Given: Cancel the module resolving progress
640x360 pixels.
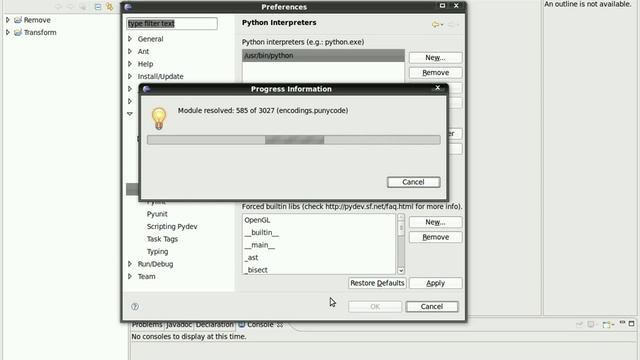Looking at the screenshot, I should click(413, 182).
